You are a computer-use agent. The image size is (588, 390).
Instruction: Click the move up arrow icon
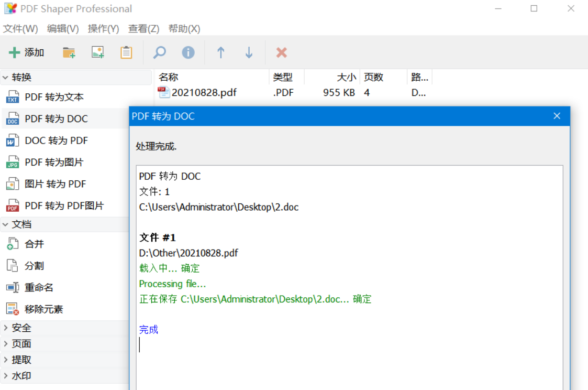pos(221,52)
